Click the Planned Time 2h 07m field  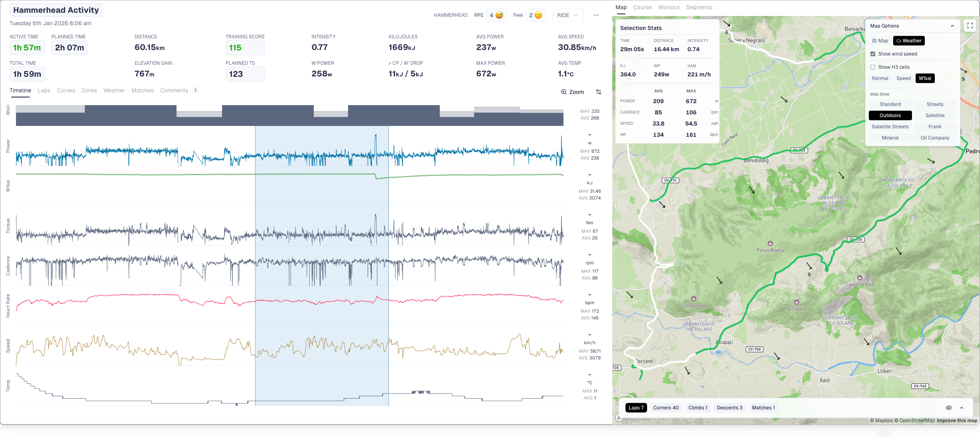(70, 48)
